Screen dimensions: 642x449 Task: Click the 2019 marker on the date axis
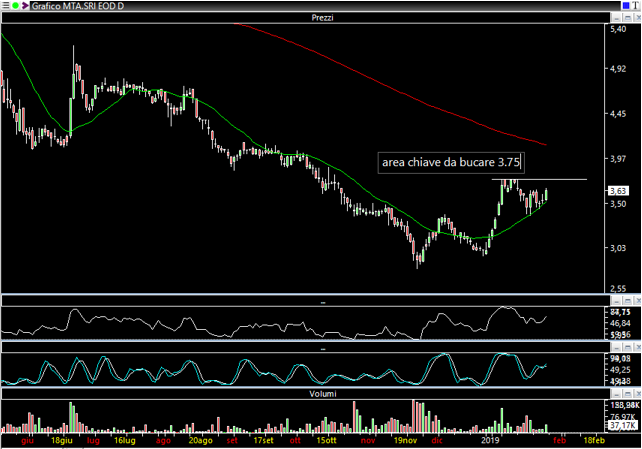(x=489, y=439)
